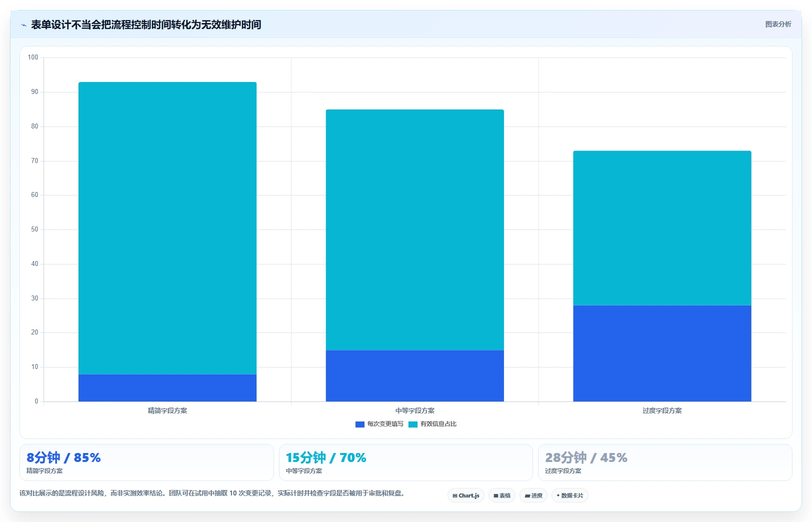Click the y-axis value 100
This screenshot has height=522, width=812.
(x=33, y=57)
